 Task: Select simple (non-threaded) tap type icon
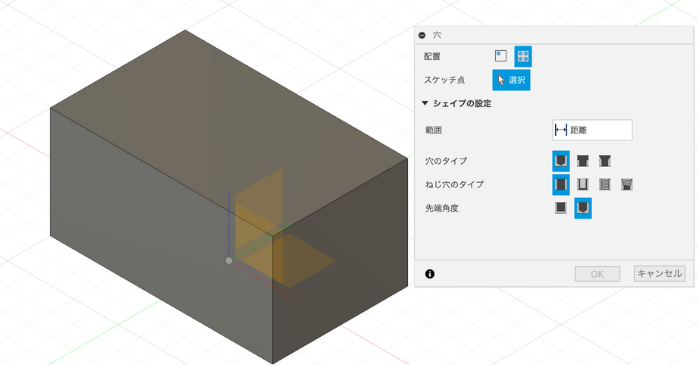coord(561,184)
